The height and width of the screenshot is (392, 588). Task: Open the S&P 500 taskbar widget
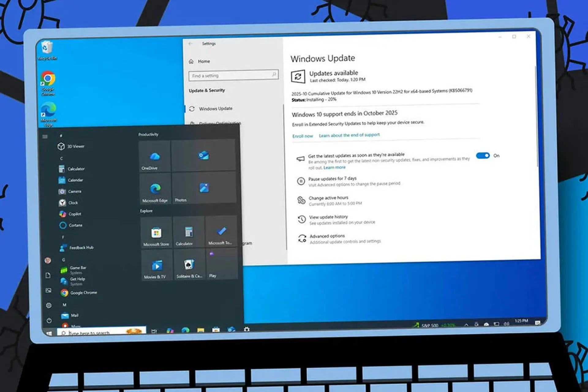pos(435,325)
